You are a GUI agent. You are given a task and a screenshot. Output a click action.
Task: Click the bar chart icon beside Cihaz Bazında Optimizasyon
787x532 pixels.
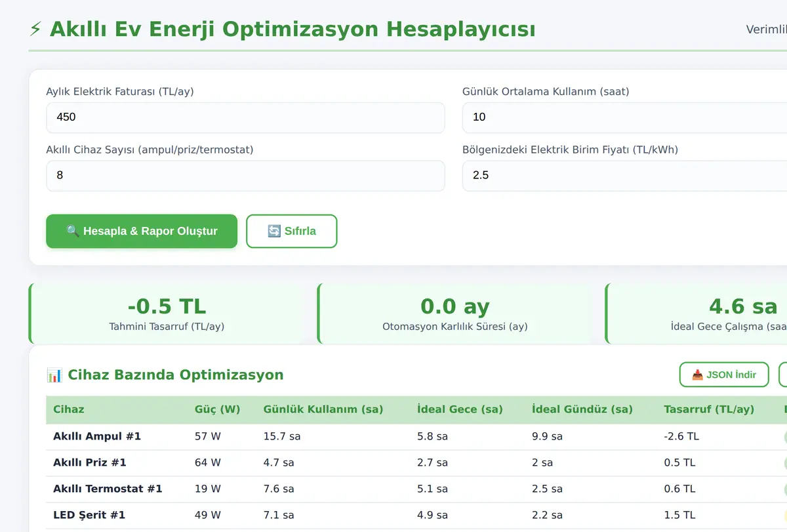point(54,375)
